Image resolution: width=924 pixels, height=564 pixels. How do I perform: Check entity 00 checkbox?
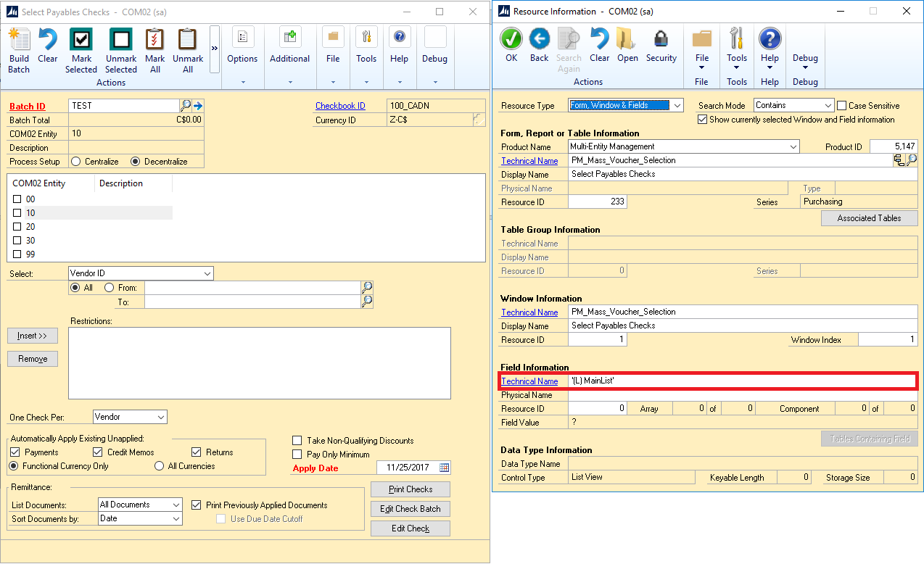click(x=17, y=199)
